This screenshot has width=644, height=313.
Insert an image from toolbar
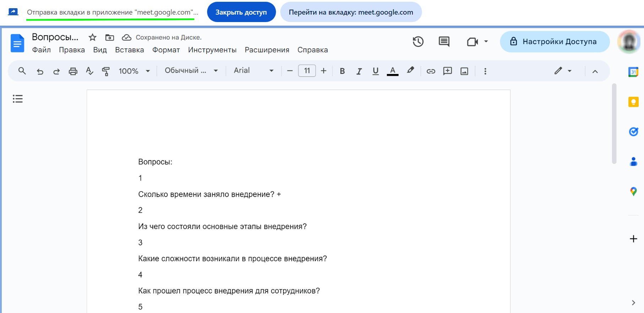464,71
